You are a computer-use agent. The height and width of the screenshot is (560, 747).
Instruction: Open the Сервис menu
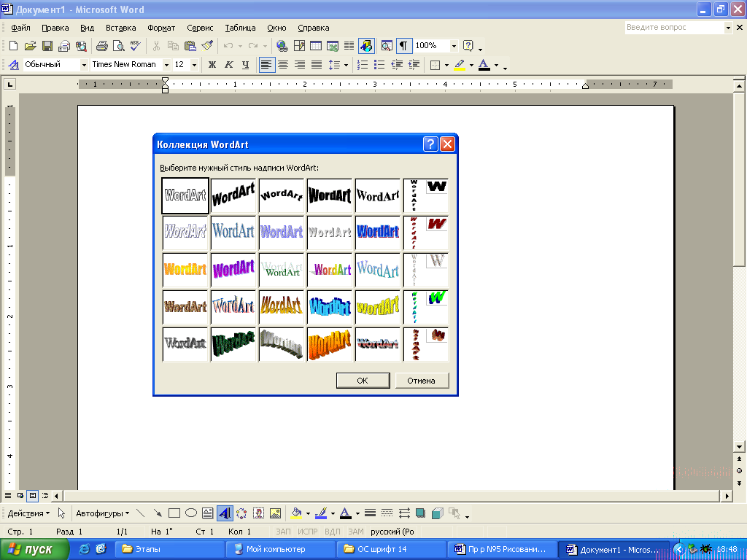200,28
